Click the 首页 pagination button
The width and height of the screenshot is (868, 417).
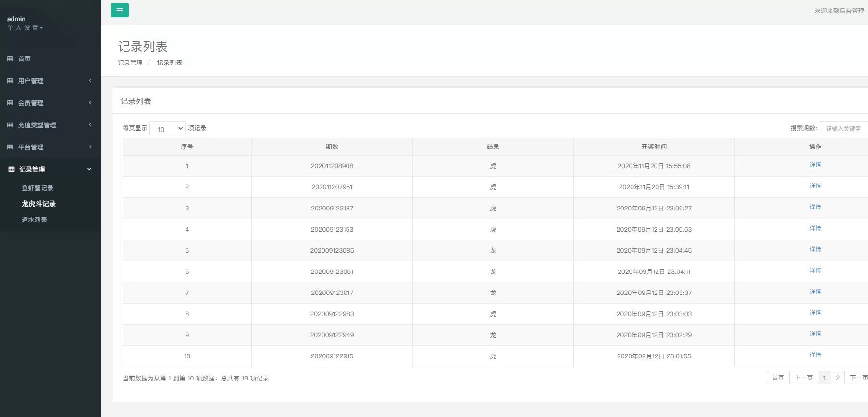pos(778,378)
